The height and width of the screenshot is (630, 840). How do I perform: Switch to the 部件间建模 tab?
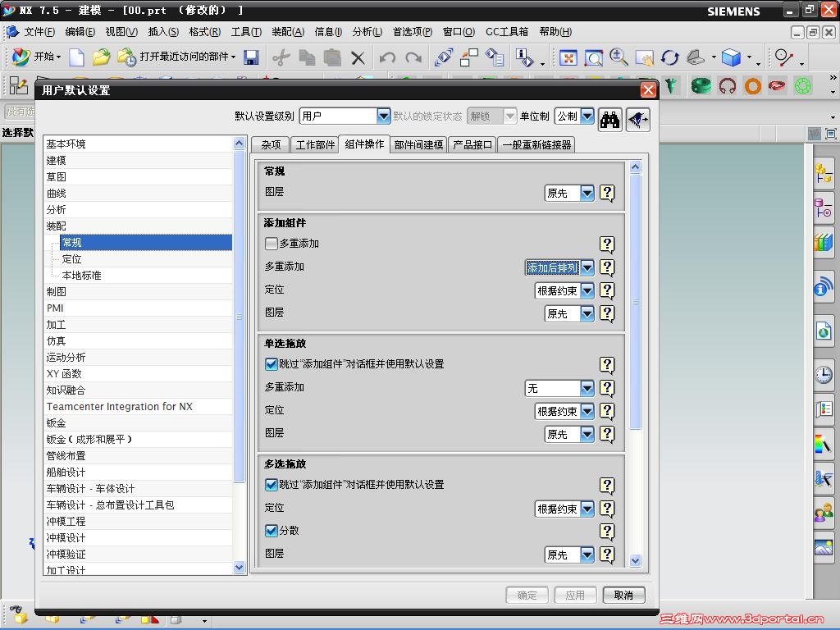coord(418,144)
